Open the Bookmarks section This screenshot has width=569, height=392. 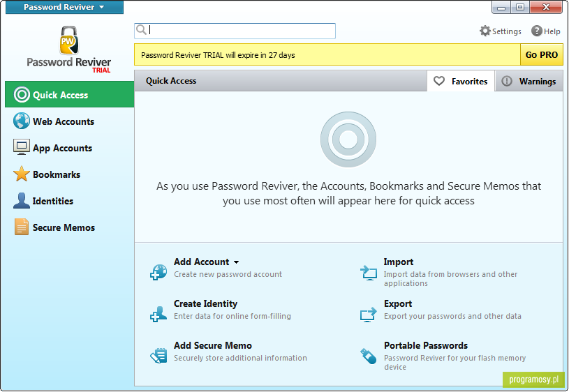(x=57, y=174)
